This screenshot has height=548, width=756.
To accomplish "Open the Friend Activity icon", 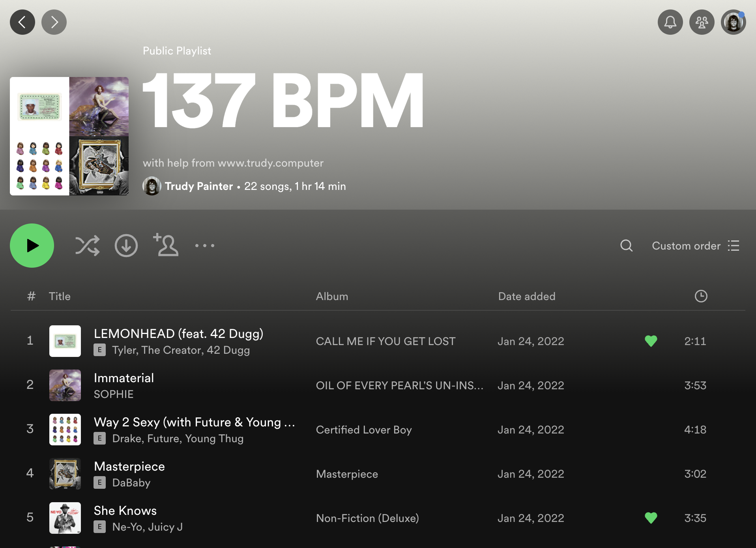I will [702, 22].
